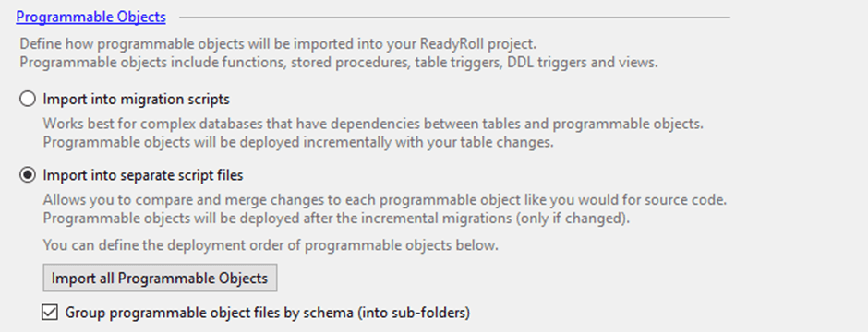Click the 'Programmable objects include functions' description line
The image size is (868, 332).
coord(339,63)
